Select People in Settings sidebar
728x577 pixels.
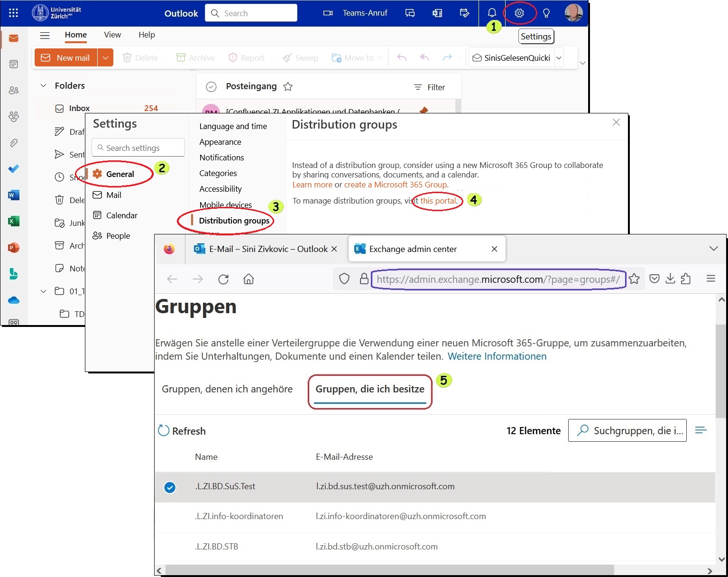111,236
